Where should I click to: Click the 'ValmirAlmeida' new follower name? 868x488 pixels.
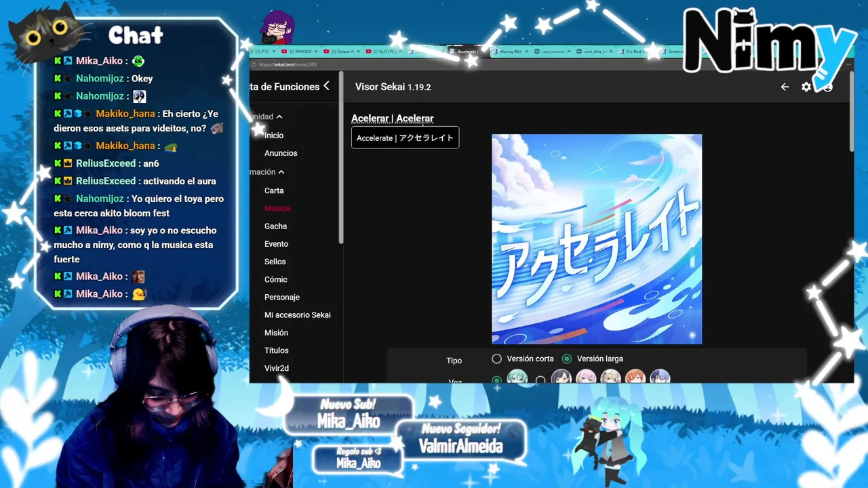[x=460, y=446]
